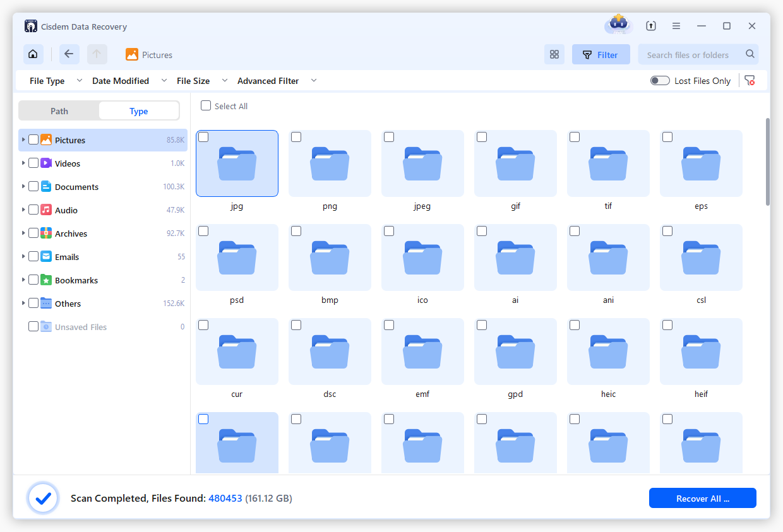Click the back arrow navigation icon
Image resolution: width=783 pixels, height=532 pixels.
69,54
